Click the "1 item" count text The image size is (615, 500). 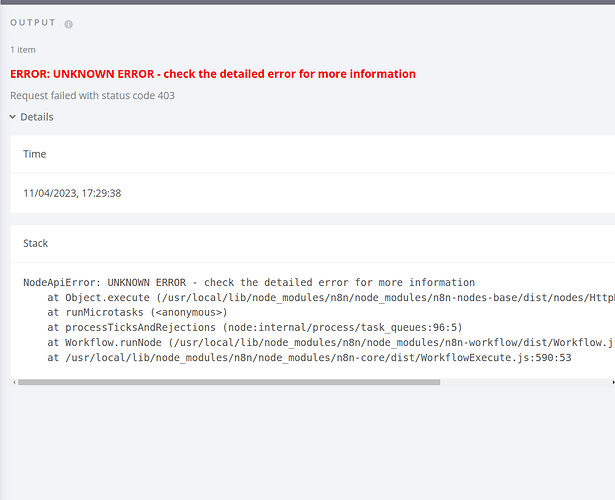25,49
